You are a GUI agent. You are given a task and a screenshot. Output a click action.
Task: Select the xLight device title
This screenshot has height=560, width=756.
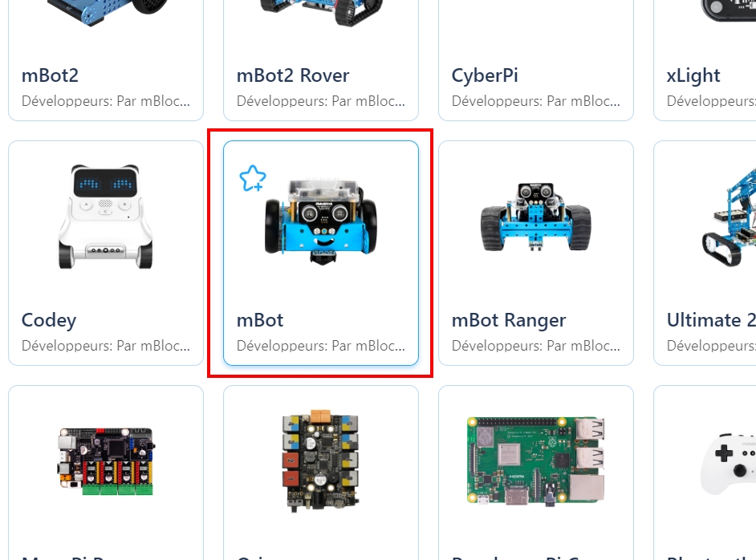coord(693,75)
